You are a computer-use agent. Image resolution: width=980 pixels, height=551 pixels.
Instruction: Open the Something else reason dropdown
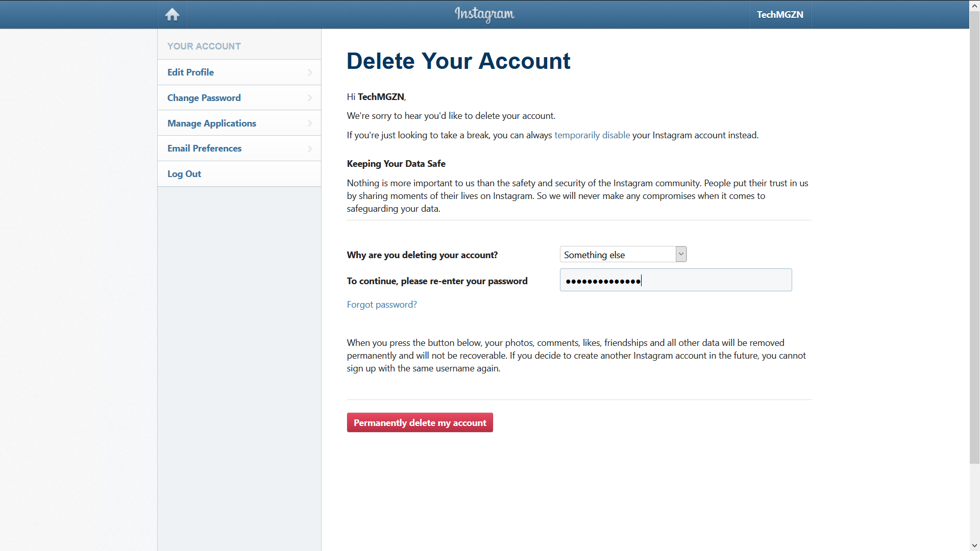click(x=623, y=254)
